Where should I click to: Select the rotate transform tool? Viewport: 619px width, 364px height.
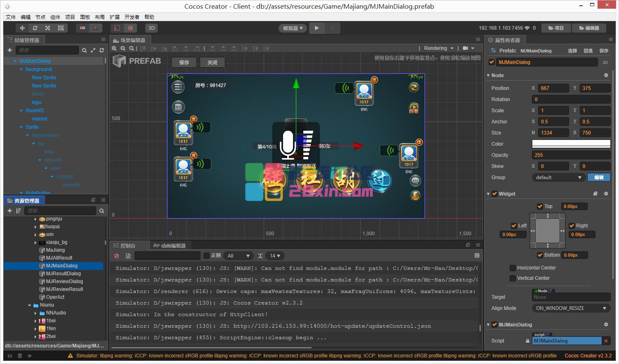pyautogui.click(x=35, y=28)
